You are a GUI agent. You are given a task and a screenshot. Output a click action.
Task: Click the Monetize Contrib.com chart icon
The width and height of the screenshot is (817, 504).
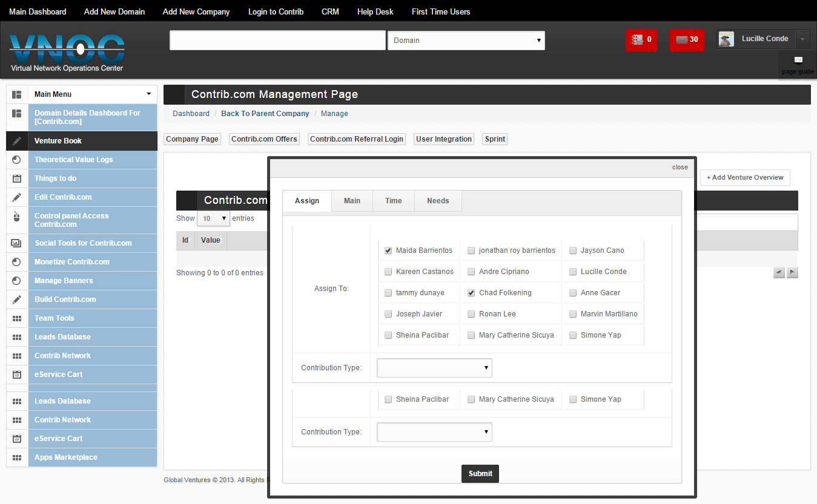(17, 262)
